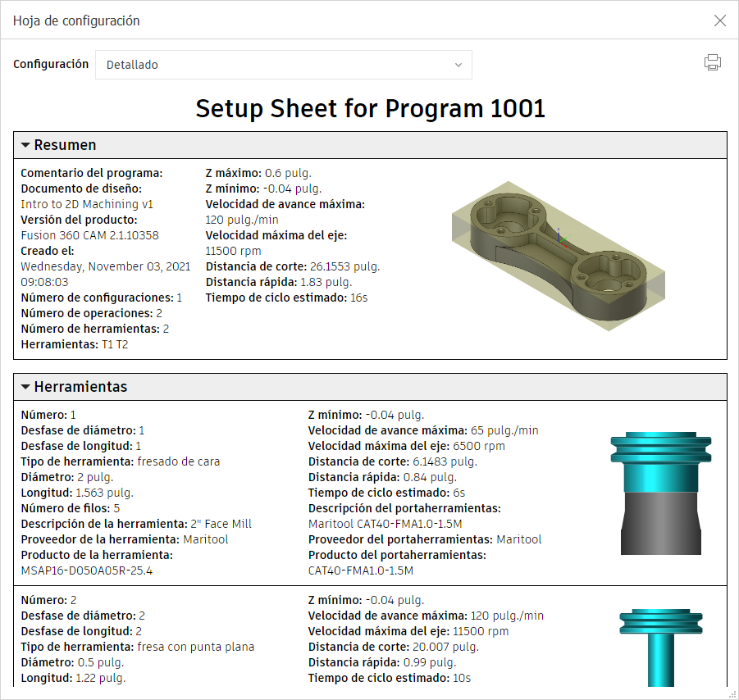Viewport: 739px width, 700px height.
Task: Click the connecting rod part preview image
Action: [558, 257]
